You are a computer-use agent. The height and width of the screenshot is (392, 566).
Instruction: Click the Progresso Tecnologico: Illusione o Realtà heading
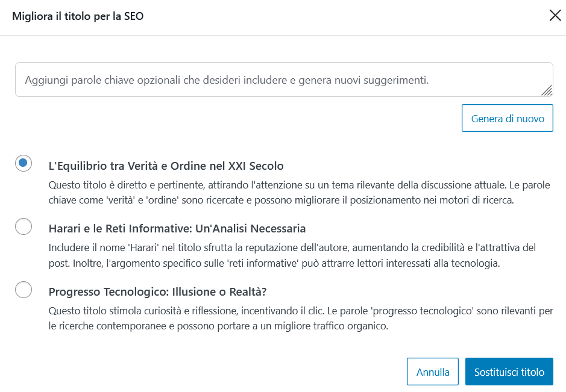[x=157, y=292]
